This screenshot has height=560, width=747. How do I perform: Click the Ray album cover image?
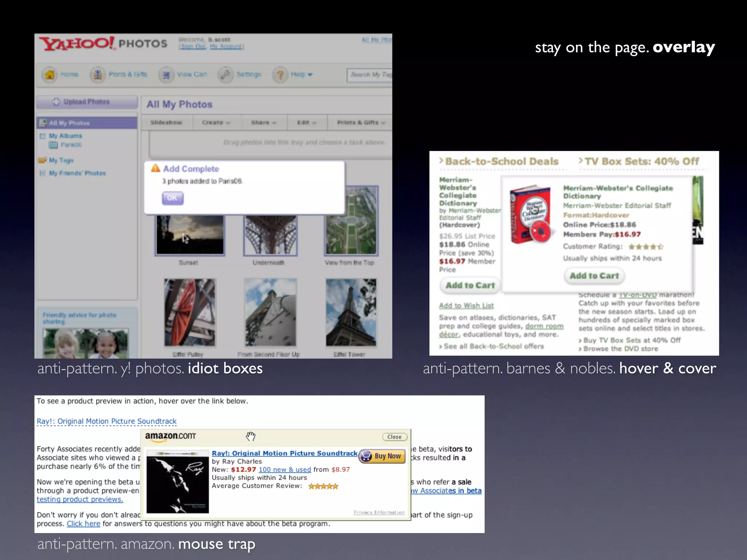178,482
